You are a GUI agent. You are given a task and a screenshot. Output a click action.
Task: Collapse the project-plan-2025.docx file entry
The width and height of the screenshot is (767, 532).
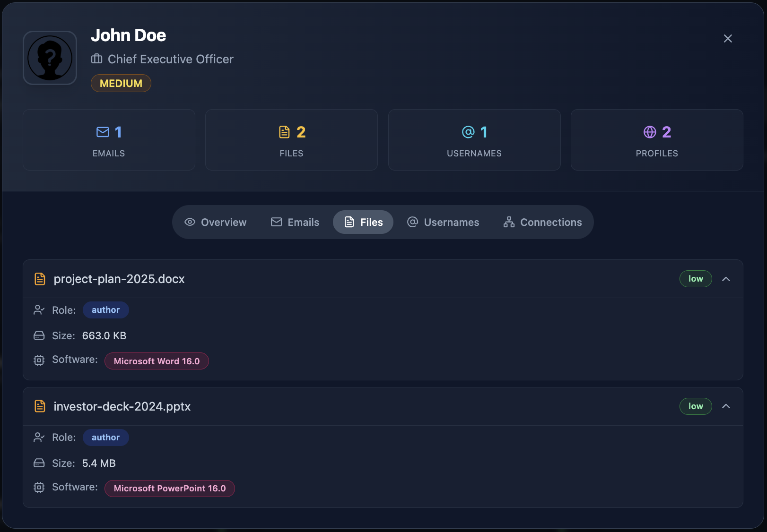[x=726, y=279]
